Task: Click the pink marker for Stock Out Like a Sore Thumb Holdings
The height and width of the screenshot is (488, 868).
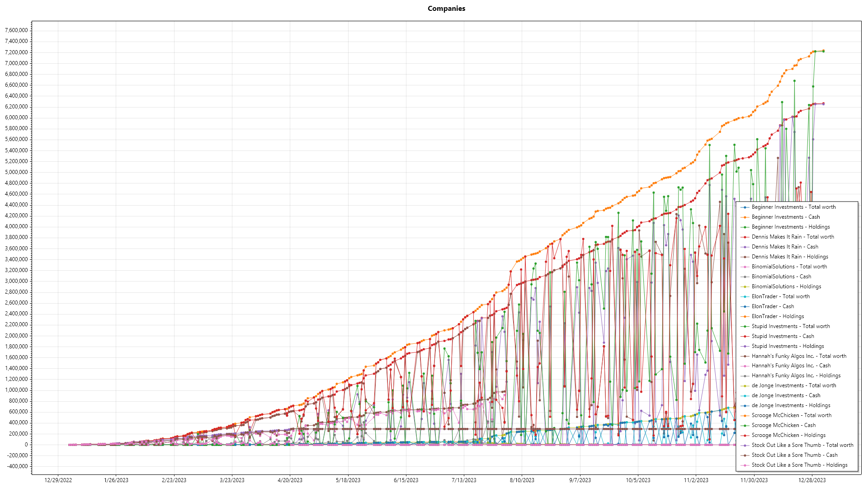Action: [x=745, y=465]
